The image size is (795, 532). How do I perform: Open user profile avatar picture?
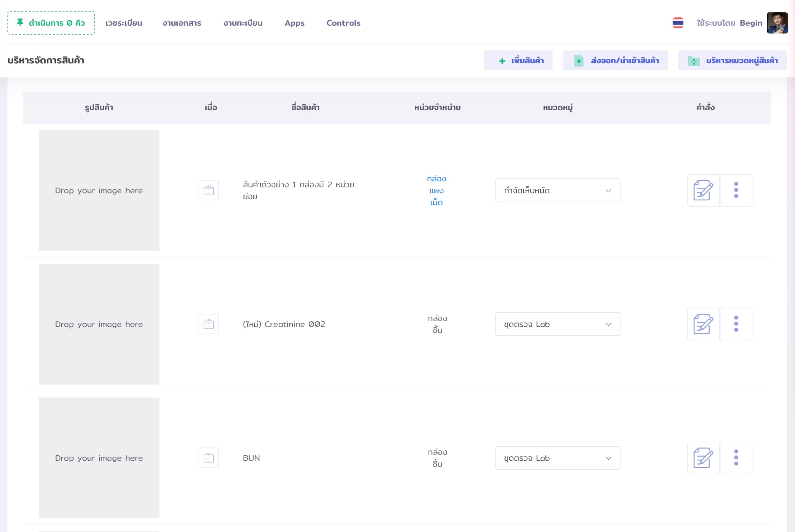click(x=777, y=23)
